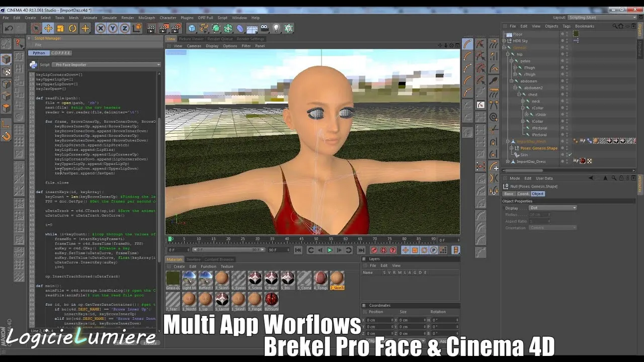Screen dimensions: 644x362
Task: Toggle visibility dot for chest joint
Action: click(x=562, y=94)
